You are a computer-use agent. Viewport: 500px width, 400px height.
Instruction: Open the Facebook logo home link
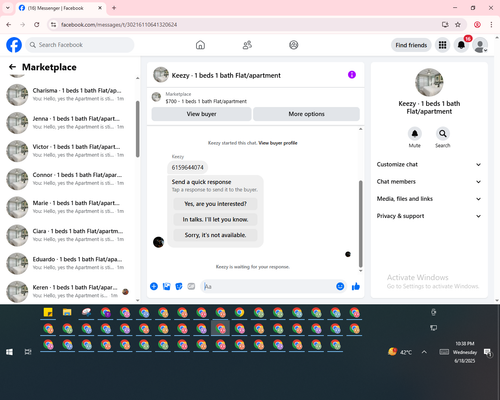(14, 45)
